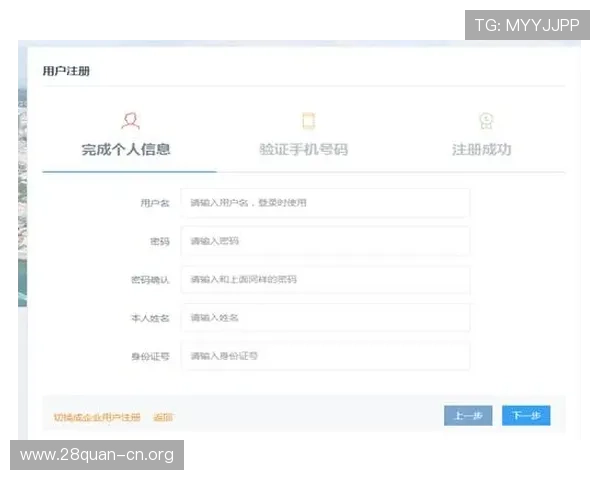The width and height of the screenshot is (600, 480).
Task: Click the 下一步 button
Action: tap(526, 415)
